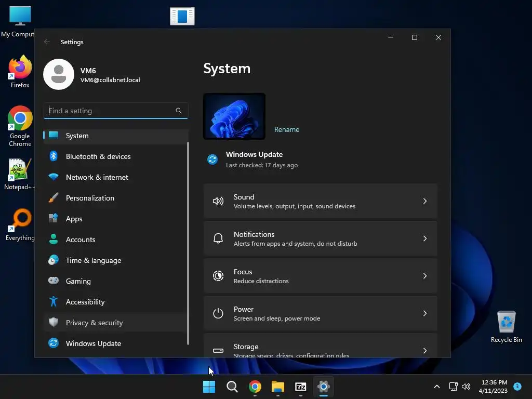Expand the Notifications settings chevron
The width and height of the screenshot is (532, 399).
coord(425,238)
